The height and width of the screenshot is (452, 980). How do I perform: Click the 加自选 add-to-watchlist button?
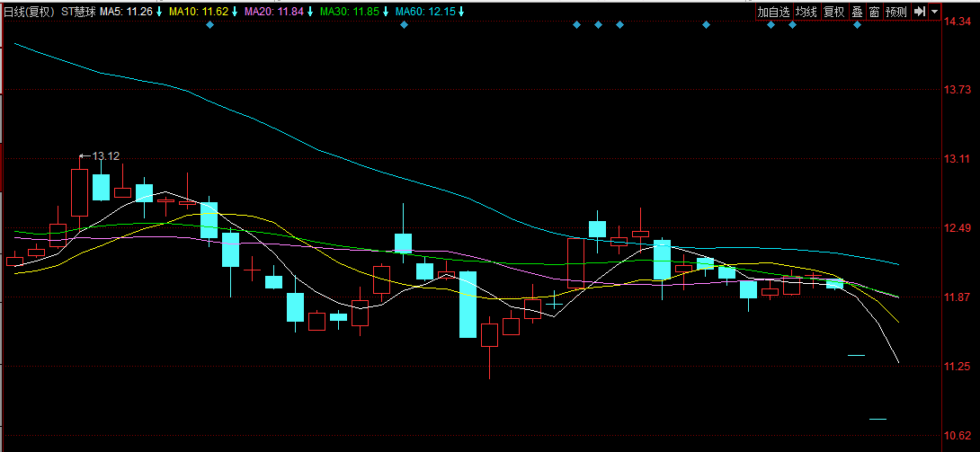774,12
